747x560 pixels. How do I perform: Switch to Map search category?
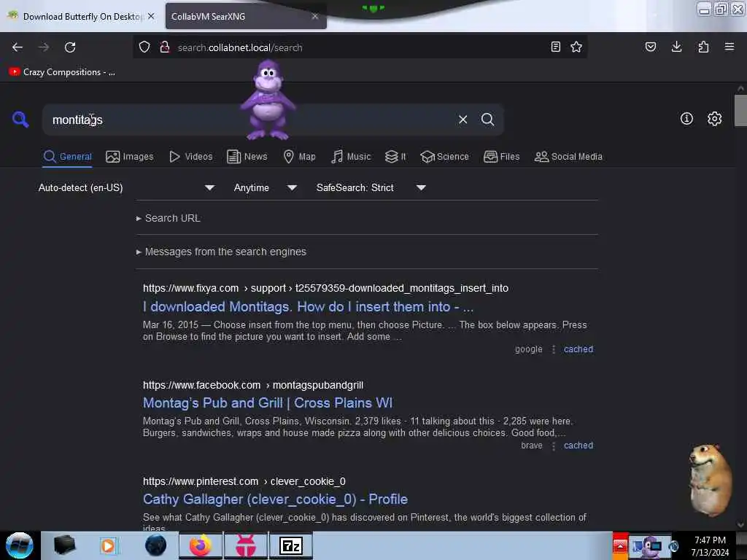pos(299,157)
